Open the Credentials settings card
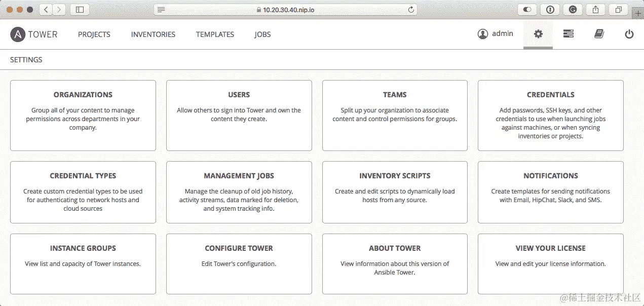644x306 pixels. click(551, 116)
